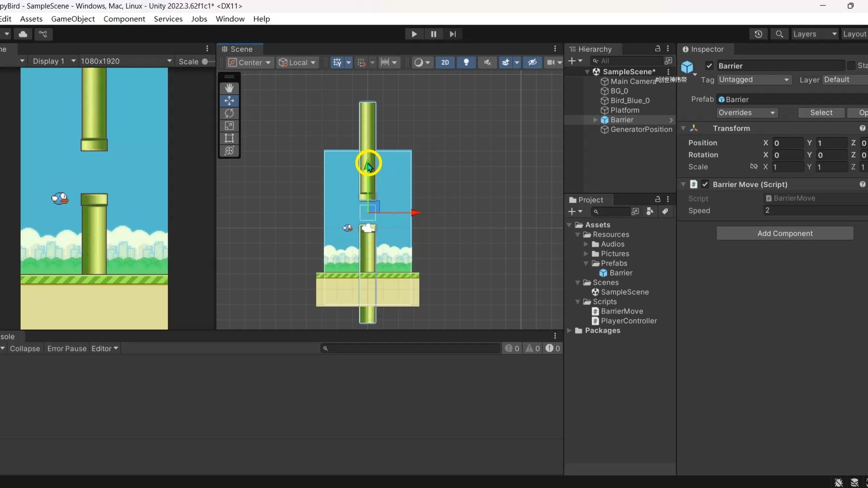868x488 pixels.
Task: Open the Assets menu
Action: [x=31, y=19]
